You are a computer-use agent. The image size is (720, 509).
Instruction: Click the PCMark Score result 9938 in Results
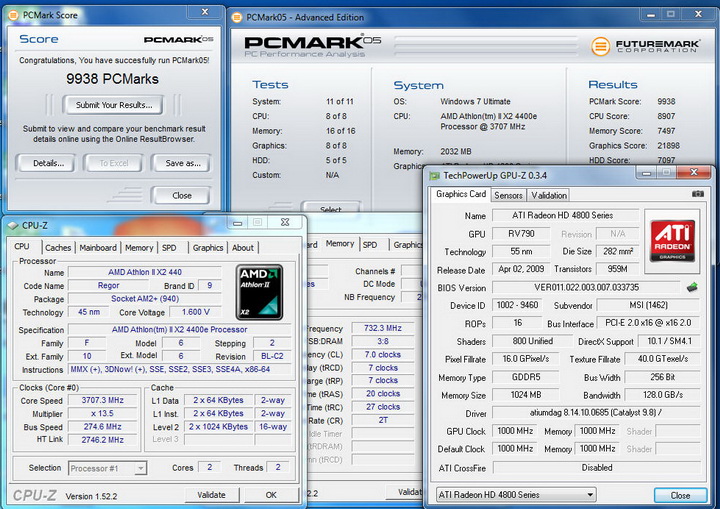pos(666,102)
